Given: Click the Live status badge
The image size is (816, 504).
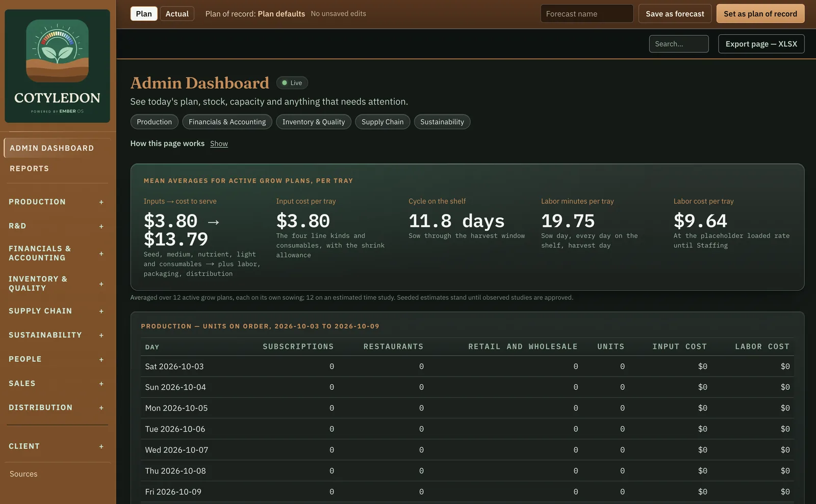Looking at the screenshot, I should (x=292, y=83).
